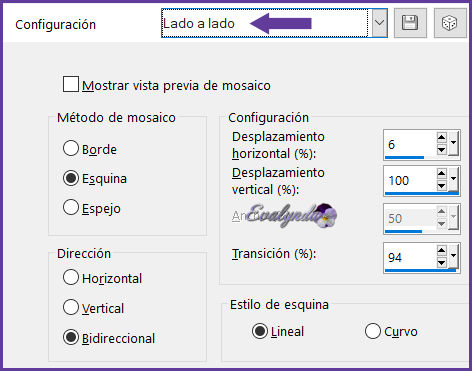Open vertical offset slider dropdown arrow

point(453,179)
